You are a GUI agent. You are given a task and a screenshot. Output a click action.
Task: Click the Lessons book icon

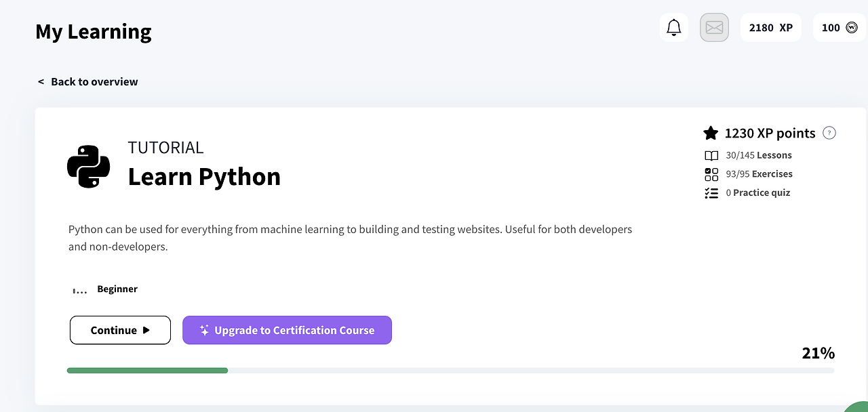pos(711,155)
